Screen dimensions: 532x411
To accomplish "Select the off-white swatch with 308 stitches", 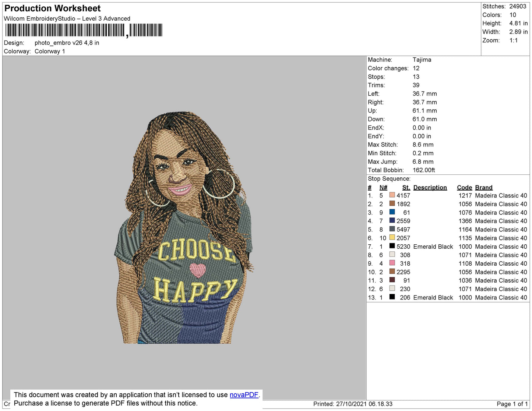I will [392, 254].
